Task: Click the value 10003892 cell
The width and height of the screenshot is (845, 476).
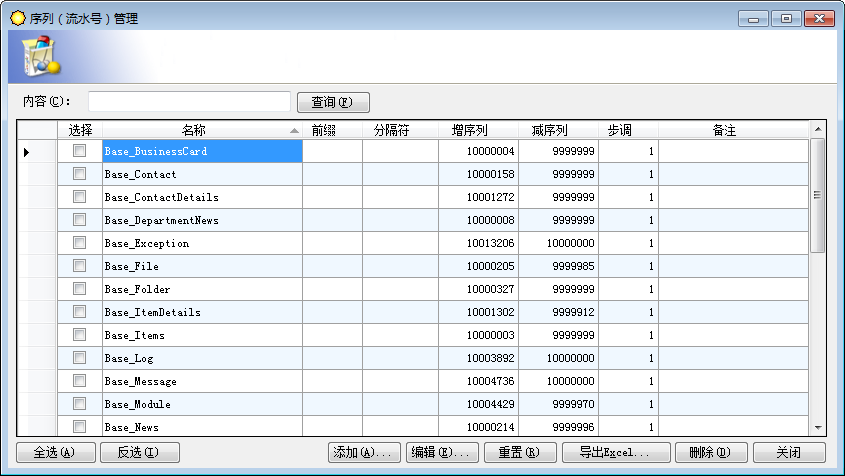Action: 479,358
